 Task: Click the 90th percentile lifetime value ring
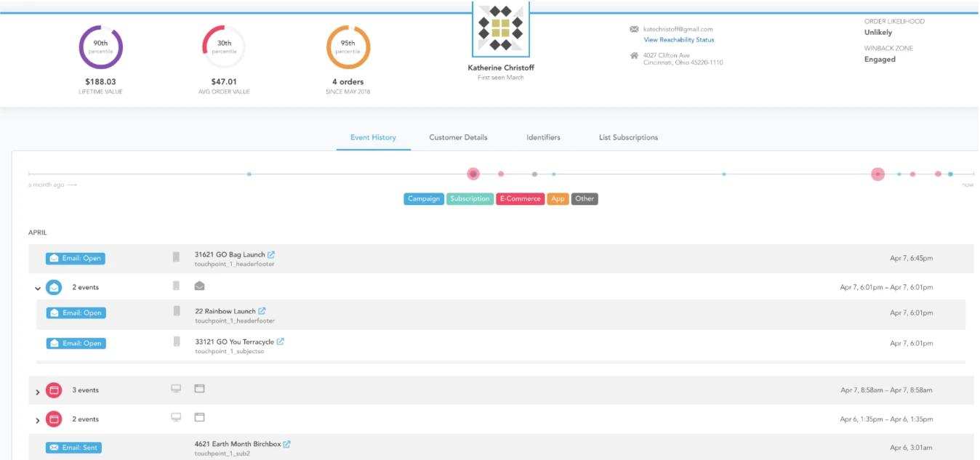pyautogui.click(x=100, y=47)
